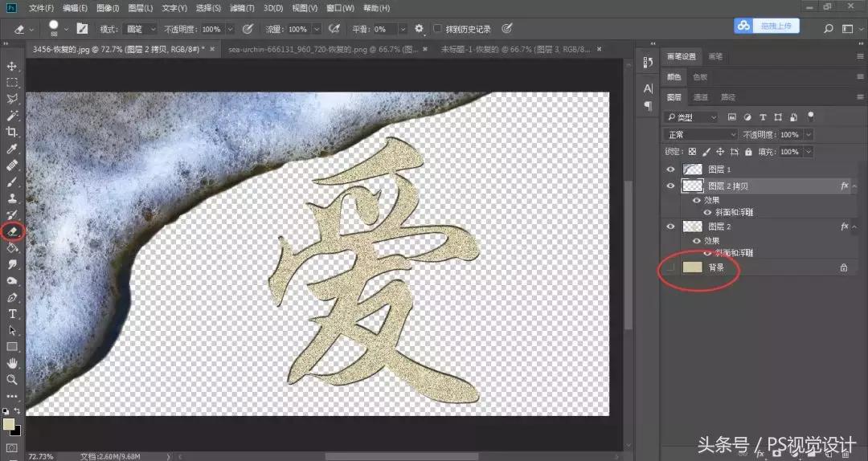868x461 pixels.
Task: Hide 图层 2 拷贝 layer eye
Action: tap(671, 186)
